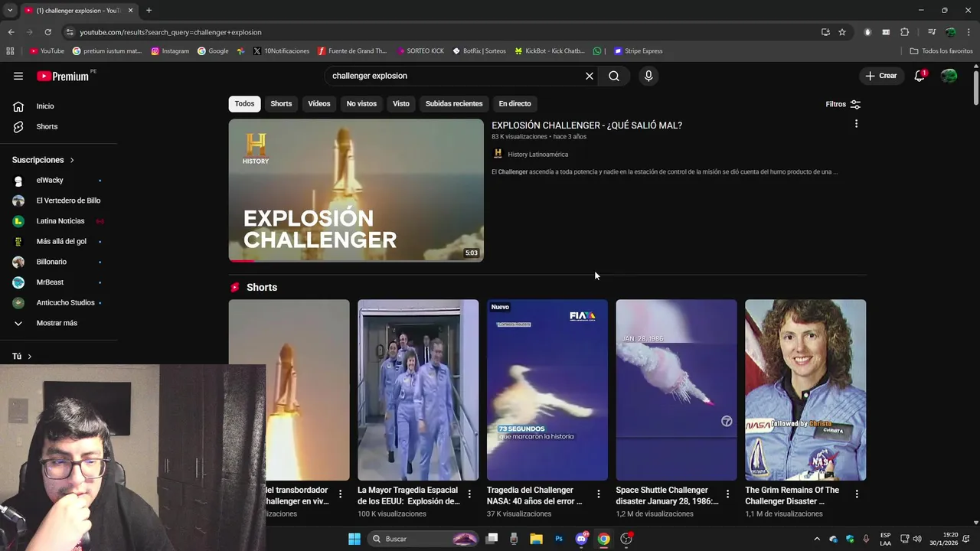Open the Filtros filter options
Screen dimensions: 980x551
click(x=843, y=104)
